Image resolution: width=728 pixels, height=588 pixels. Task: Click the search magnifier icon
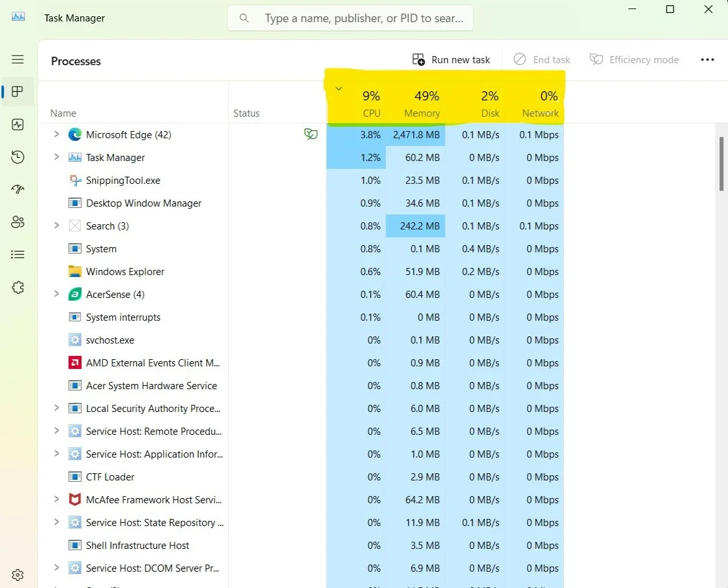pyautogui.click(x=244, y=18)
